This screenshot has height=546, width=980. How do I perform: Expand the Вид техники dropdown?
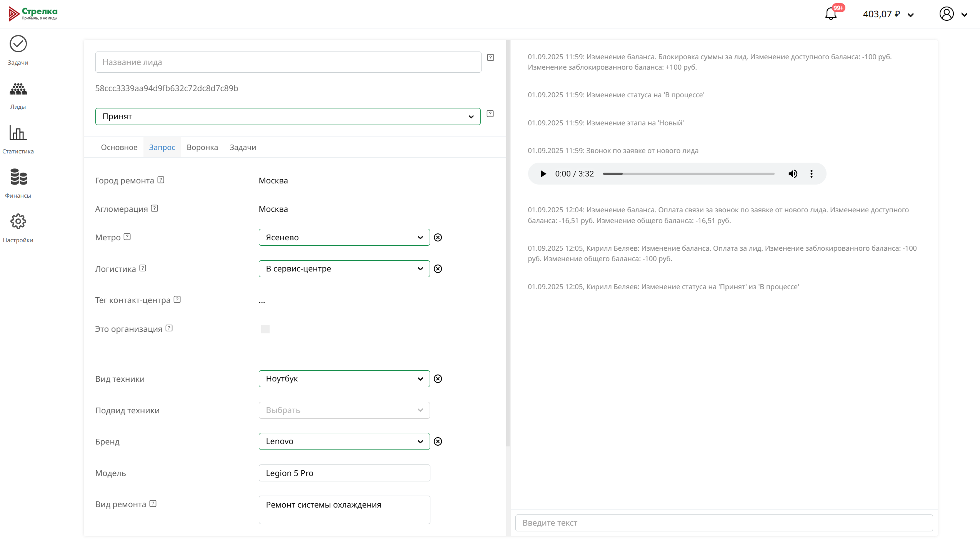(x=344, y=379)
